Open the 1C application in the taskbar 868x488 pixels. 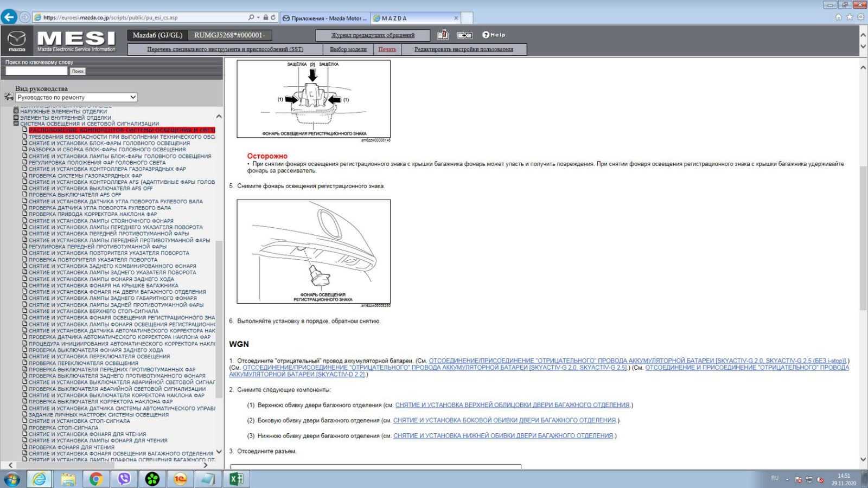[x=180, y=479]
